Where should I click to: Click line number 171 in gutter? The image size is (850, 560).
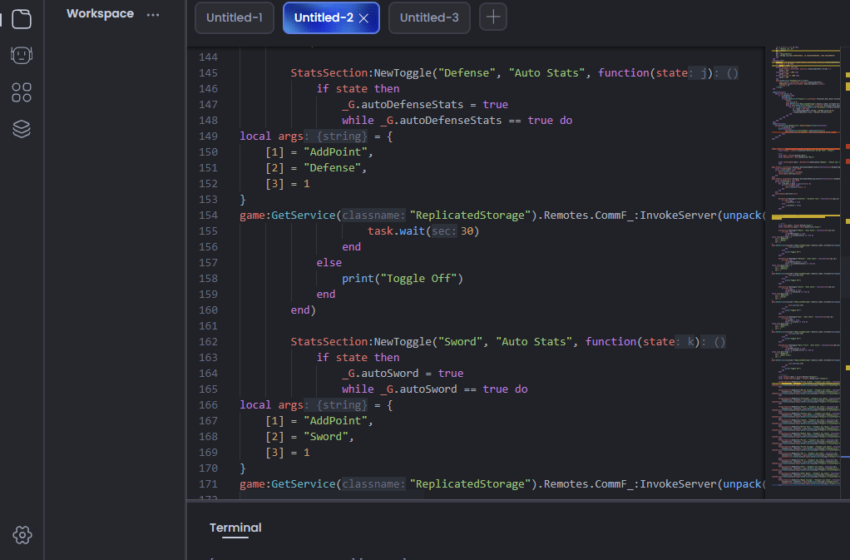[208, 484]
